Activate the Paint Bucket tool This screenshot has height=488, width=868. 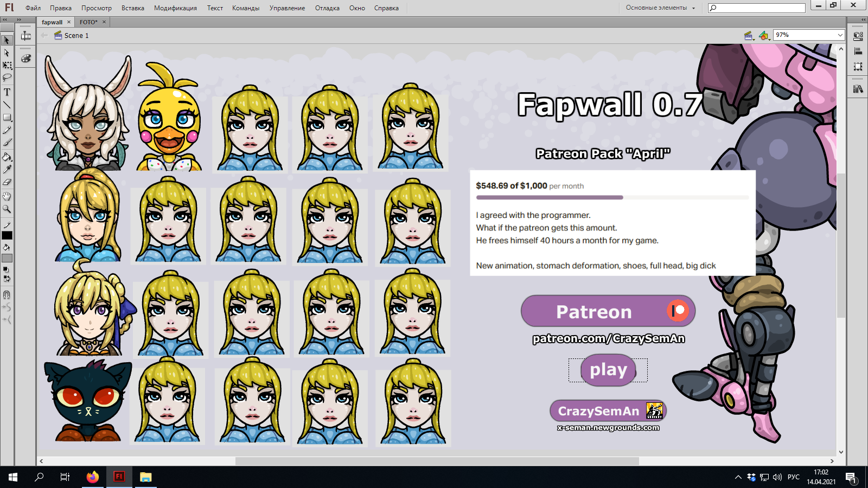point(7,157)
